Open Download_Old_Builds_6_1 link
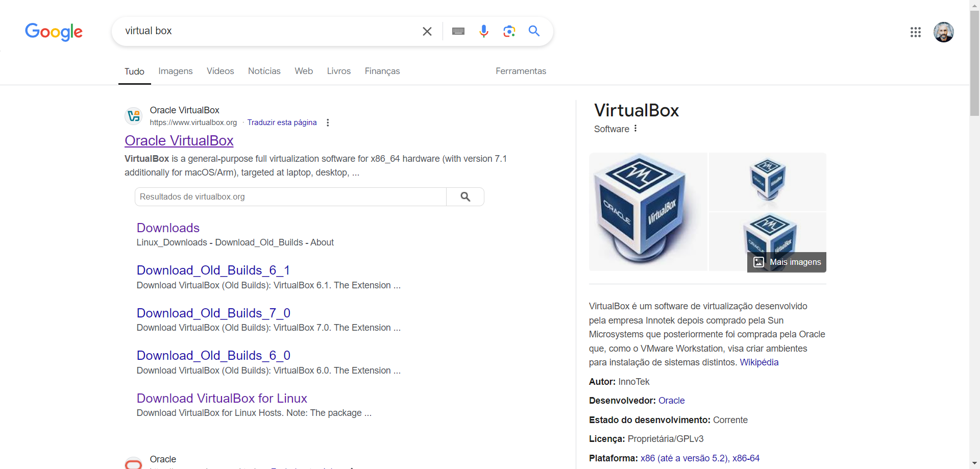The image size is (980, 469). [x=213, y=270]
